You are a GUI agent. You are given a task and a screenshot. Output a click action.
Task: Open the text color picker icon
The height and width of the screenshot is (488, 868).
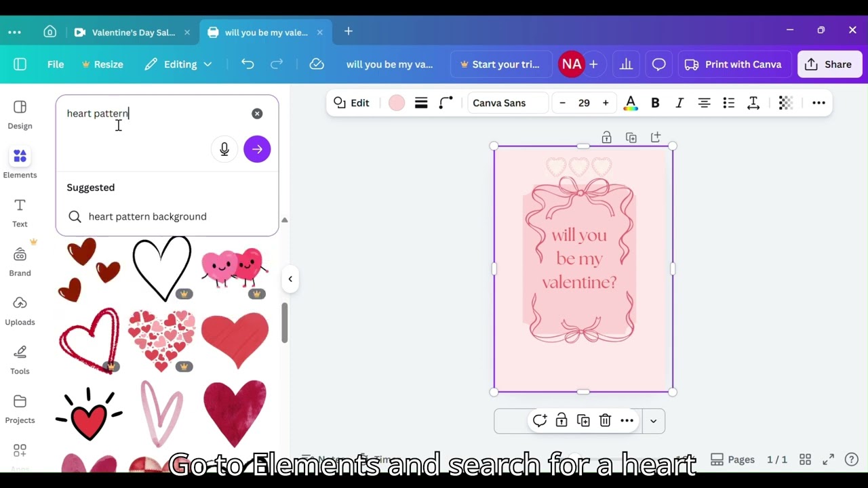(631, 103)
